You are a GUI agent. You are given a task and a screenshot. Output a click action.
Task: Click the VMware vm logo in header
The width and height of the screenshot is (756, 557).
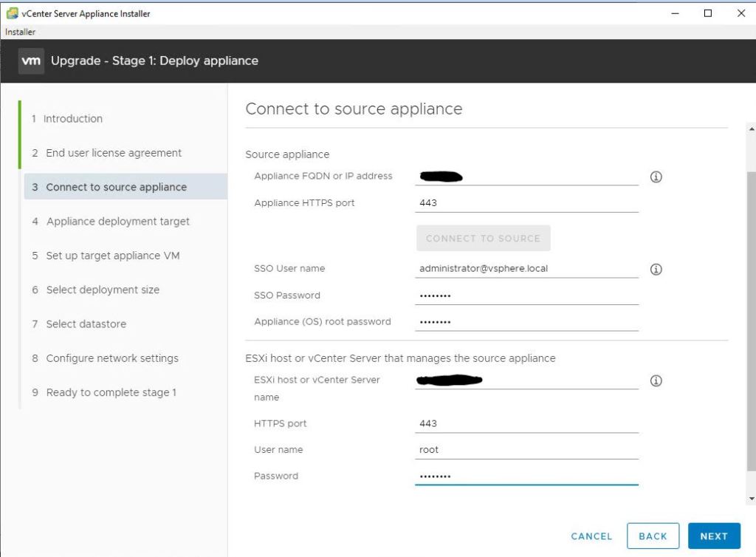pos(31,61)
